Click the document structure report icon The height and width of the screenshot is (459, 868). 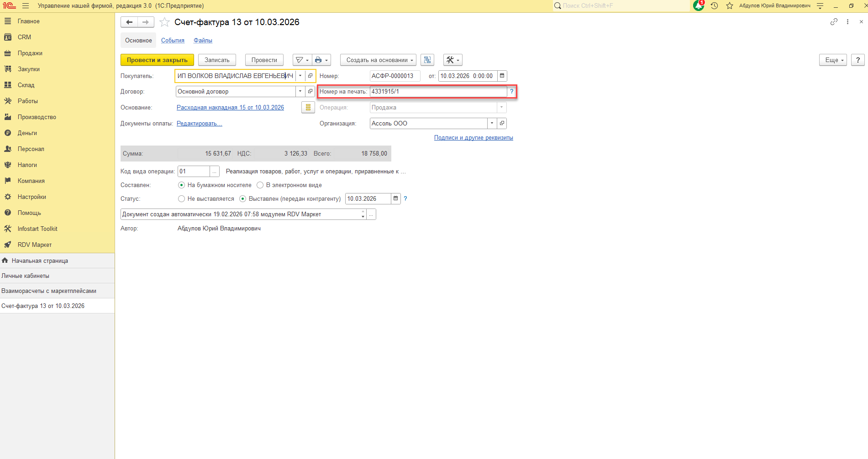[427, 60]
